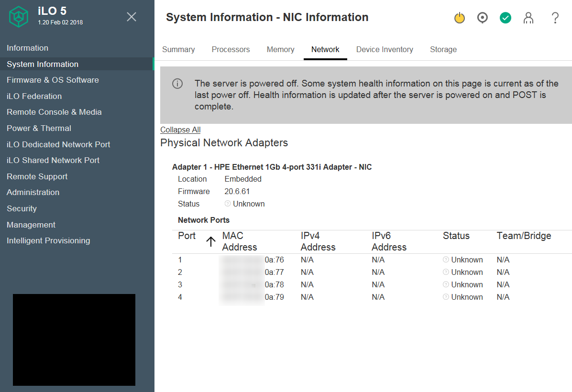Open Intelligent Provisioning
The width and height of the screenshot is (572, 392).
coord(48,240)
